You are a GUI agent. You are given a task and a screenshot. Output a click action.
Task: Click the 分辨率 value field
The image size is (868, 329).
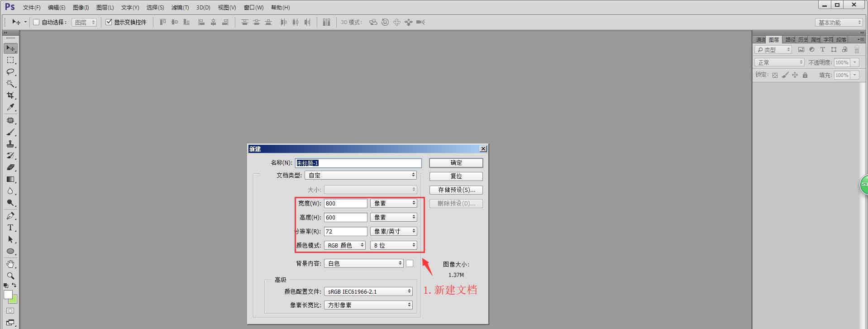point(346,231)
